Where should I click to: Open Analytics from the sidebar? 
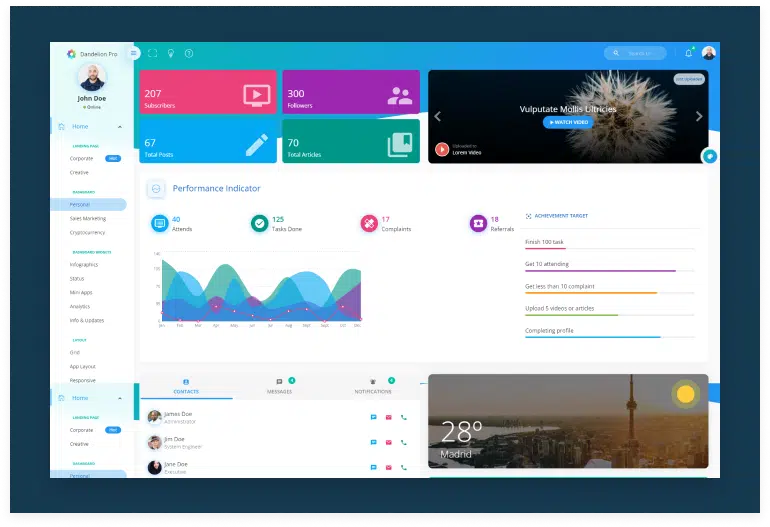(x=80, y=306)
